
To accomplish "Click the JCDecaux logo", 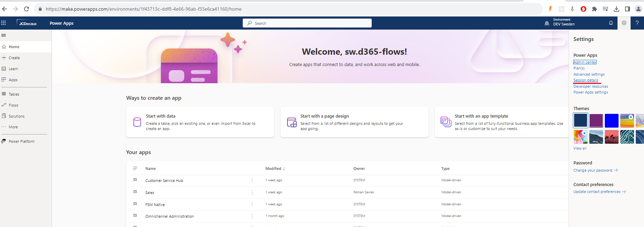I will 28,23.
